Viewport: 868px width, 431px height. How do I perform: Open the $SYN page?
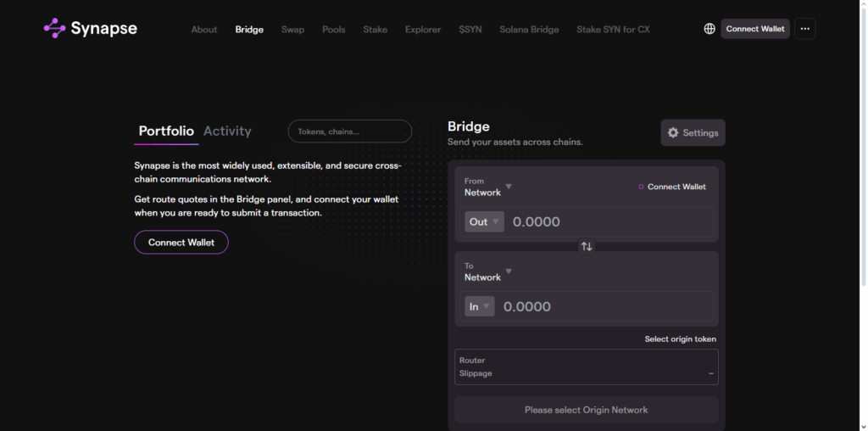pyautogui.click(x=470, y=30)
